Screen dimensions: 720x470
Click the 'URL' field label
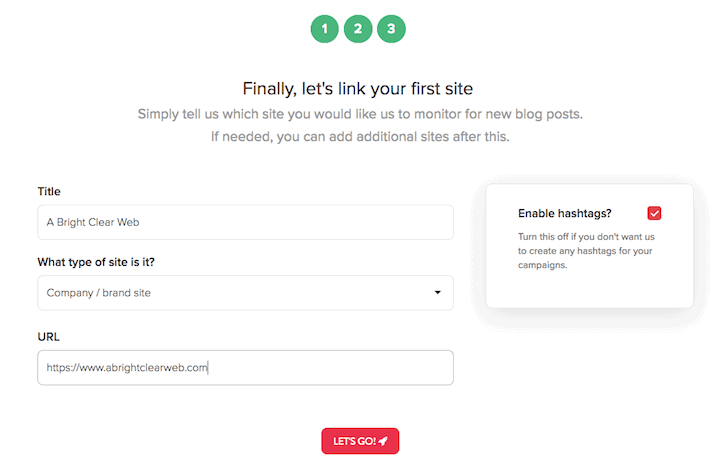click(50, 336)
